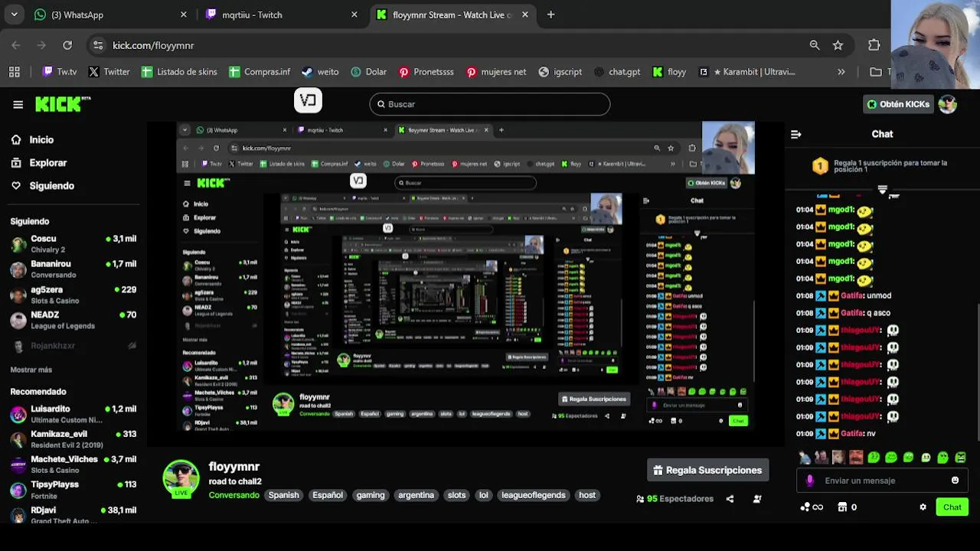
Task: Open the Kick hamburger menu
Action: (18, 105)
